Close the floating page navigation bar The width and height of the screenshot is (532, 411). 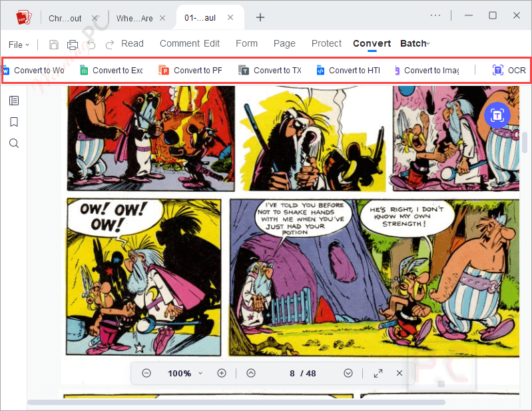399,373
